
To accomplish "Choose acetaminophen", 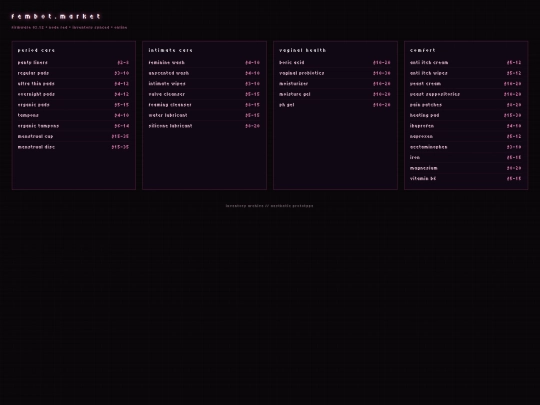I will [466, 147].
